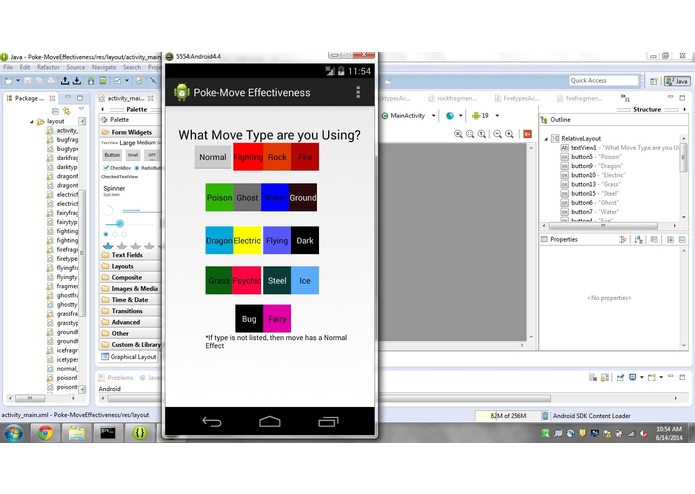Collapse the layout folder in Package Explorer
This screenshot has height=494, width=695.
(x=31, y=121)
